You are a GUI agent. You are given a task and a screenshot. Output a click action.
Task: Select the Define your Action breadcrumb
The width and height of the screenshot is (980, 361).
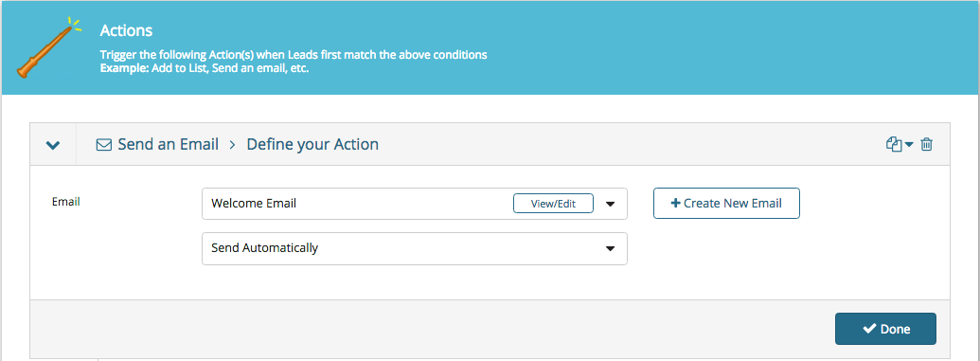point(312,145)
